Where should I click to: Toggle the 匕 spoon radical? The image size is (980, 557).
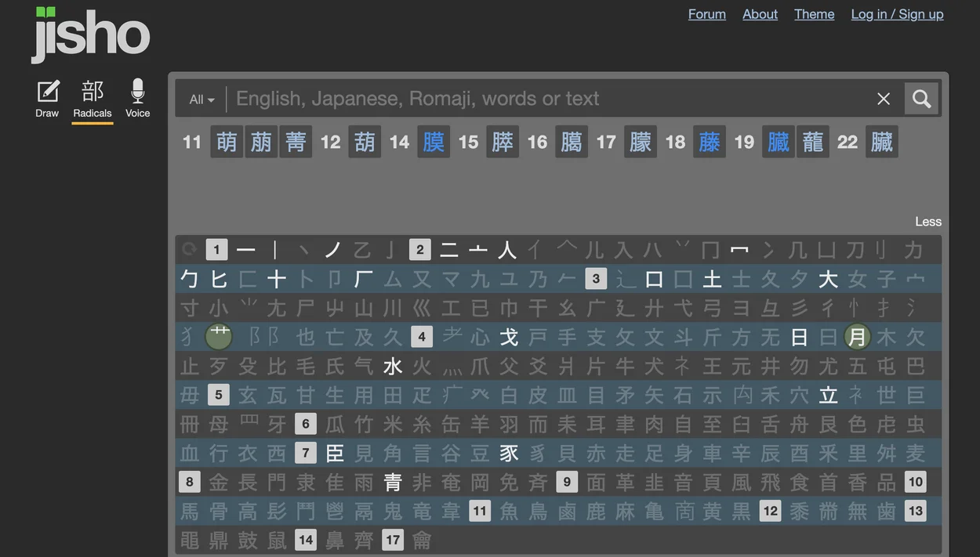tap(218, 279)
